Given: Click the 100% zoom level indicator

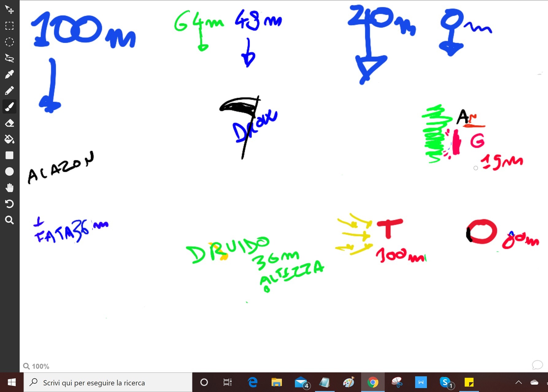Looking at the screenshot, I should [36, 366].
